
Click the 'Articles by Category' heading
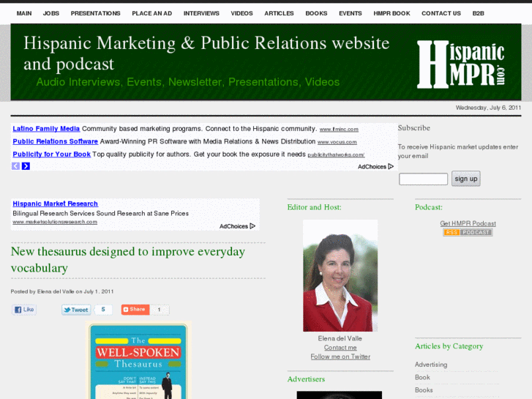449,346
